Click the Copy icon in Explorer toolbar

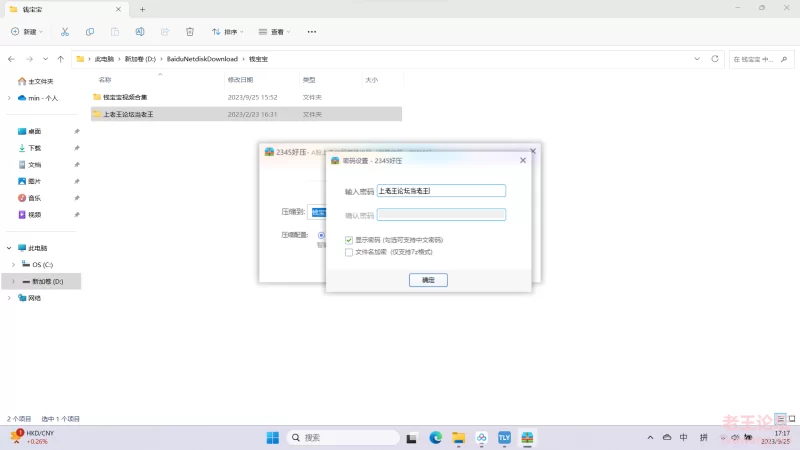tap(90, 32)
